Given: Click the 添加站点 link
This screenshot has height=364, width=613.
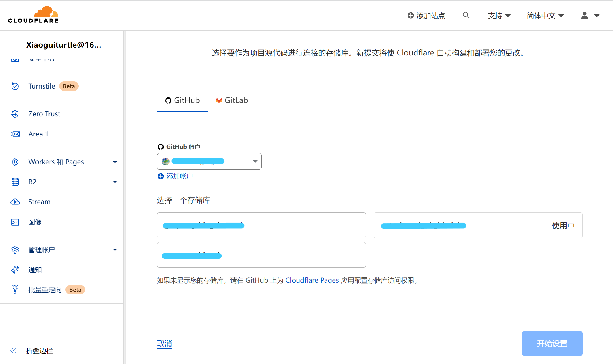Looking at the screenshot, I should click(x=426, y=16).
